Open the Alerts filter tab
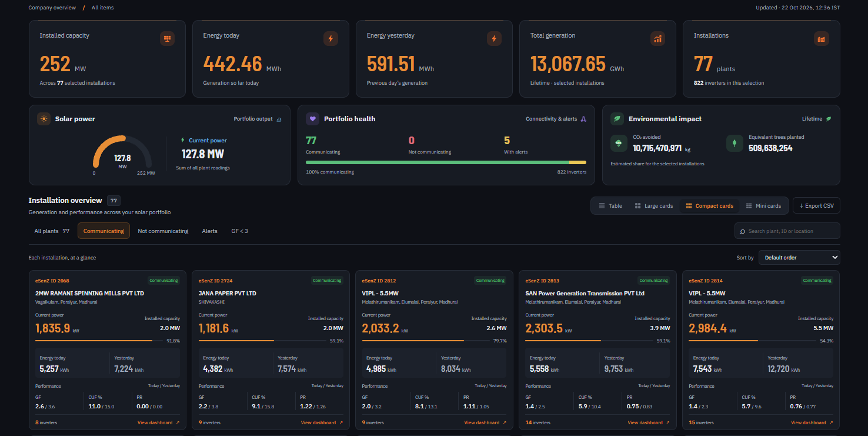Image resolution: width=868 pixels, height=436 pixels. (209, 231)
